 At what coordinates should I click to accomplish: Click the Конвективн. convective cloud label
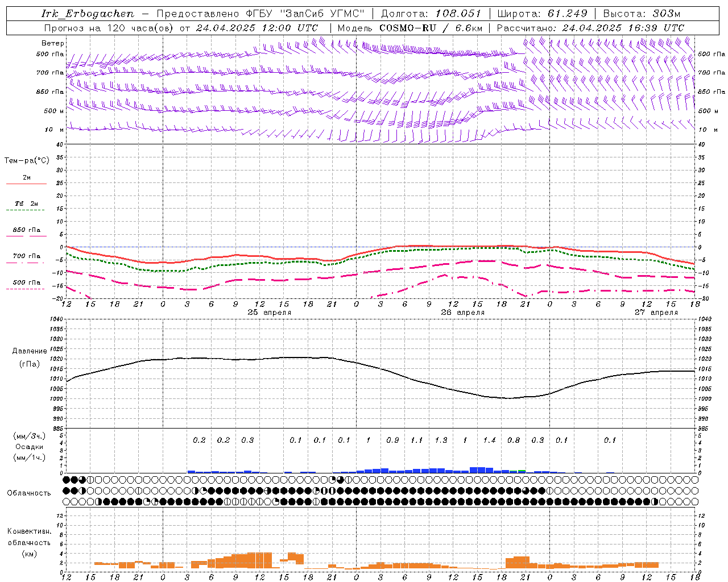(29, 531)
